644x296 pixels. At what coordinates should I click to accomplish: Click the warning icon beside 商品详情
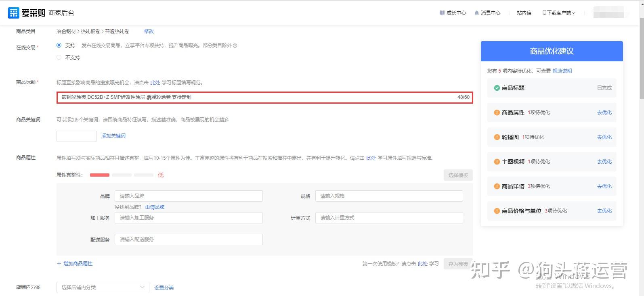(x=497, y=186)
